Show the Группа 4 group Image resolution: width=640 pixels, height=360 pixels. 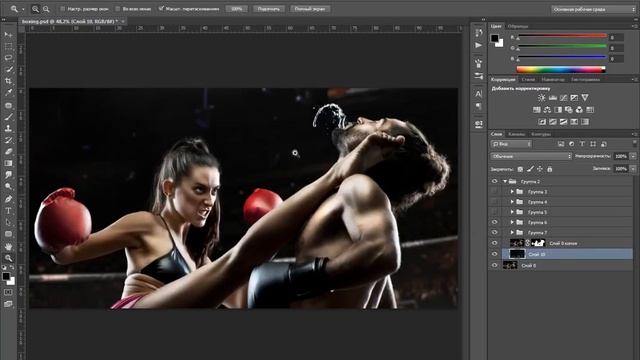494,202
